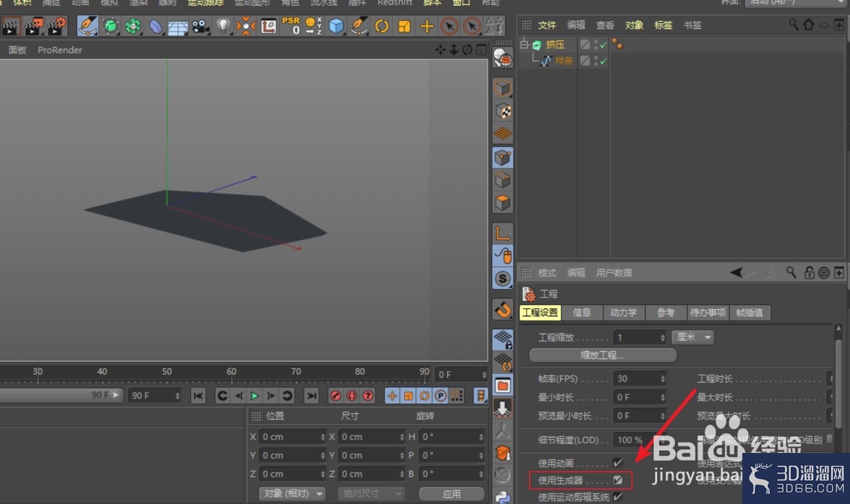This screenshot has width=850, height=504.
Task: Toggle 使用运动剪辑系统 checkbox
Action: click(x=617, y=496)
